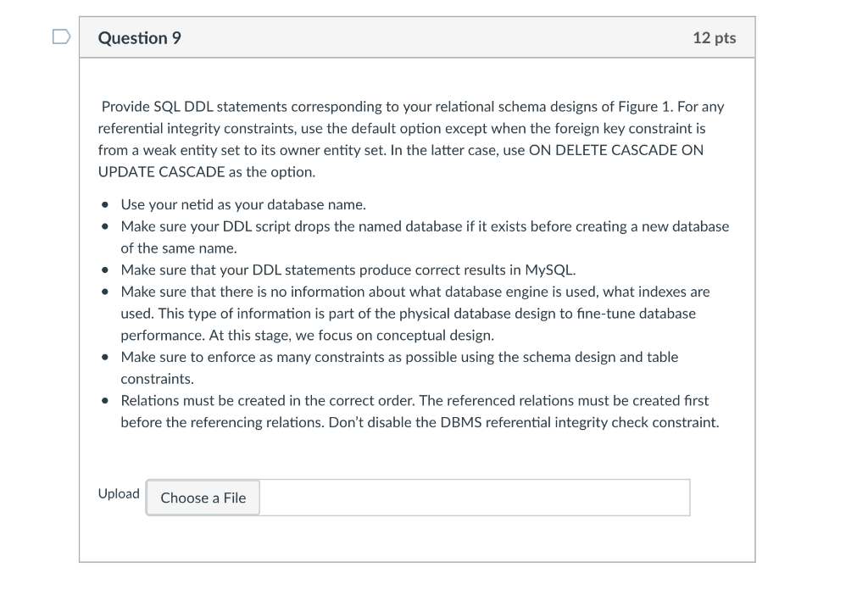Click the bullet beside the constraints requirement
Image resolution: width=868 pixels, height=590 pixels.
pyautogui.click(x=104, y=357)
